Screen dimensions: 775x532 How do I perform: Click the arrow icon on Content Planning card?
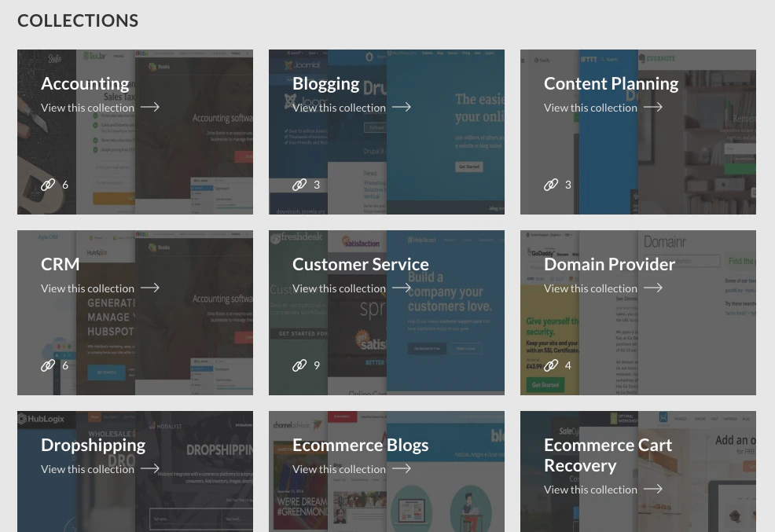[x=652, y=107]
